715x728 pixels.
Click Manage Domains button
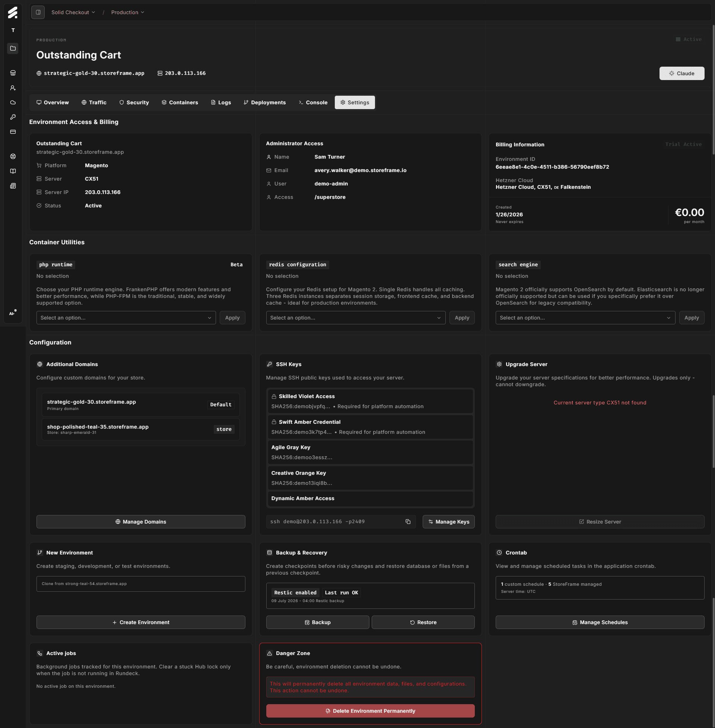point(141,522)
